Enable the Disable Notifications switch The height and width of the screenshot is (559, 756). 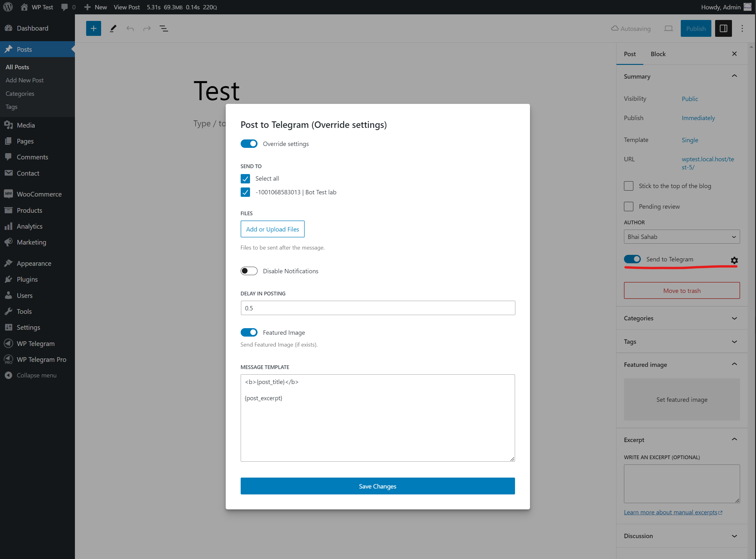pos(249,271)
